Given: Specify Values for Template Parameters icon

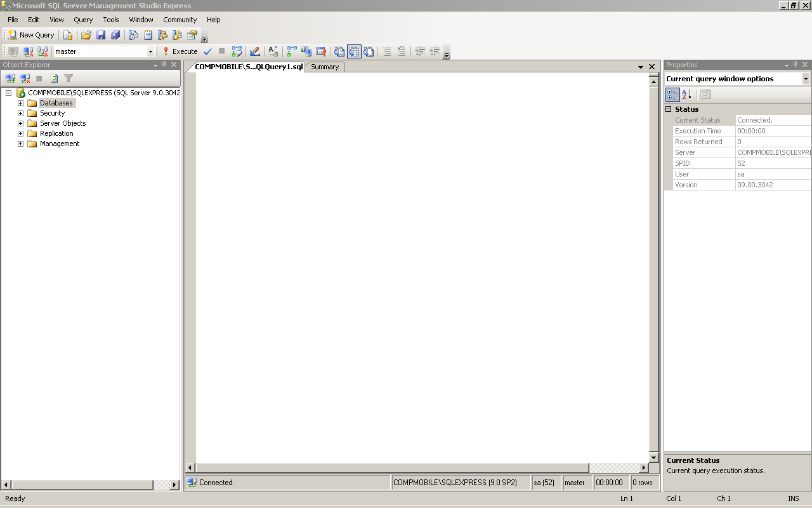Looking at the screenshot, I should 273,51.
